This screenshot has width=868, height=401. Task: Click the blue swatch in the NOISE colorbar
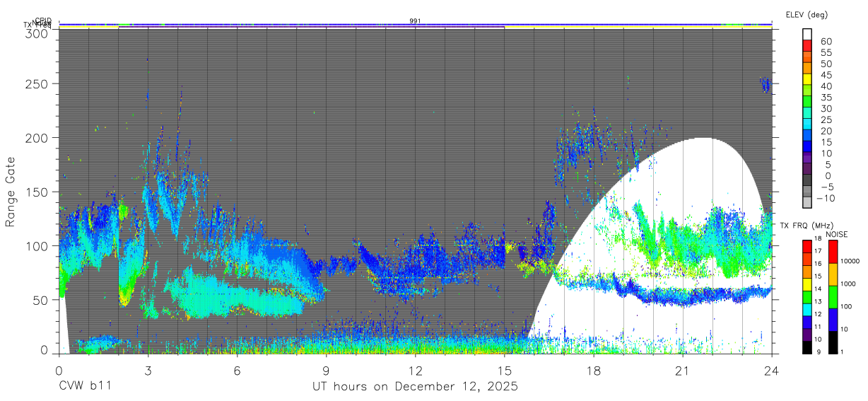point(833,319)
